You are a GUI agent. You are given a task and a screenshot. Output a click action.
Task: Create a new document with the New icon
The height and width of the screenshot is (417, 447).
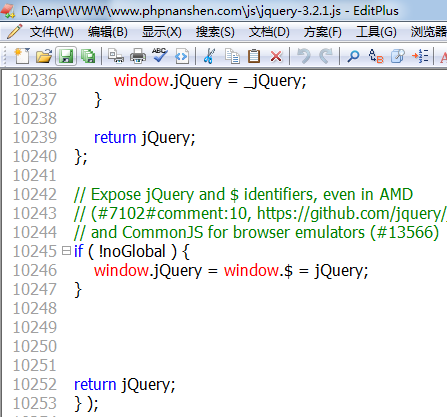22,56
